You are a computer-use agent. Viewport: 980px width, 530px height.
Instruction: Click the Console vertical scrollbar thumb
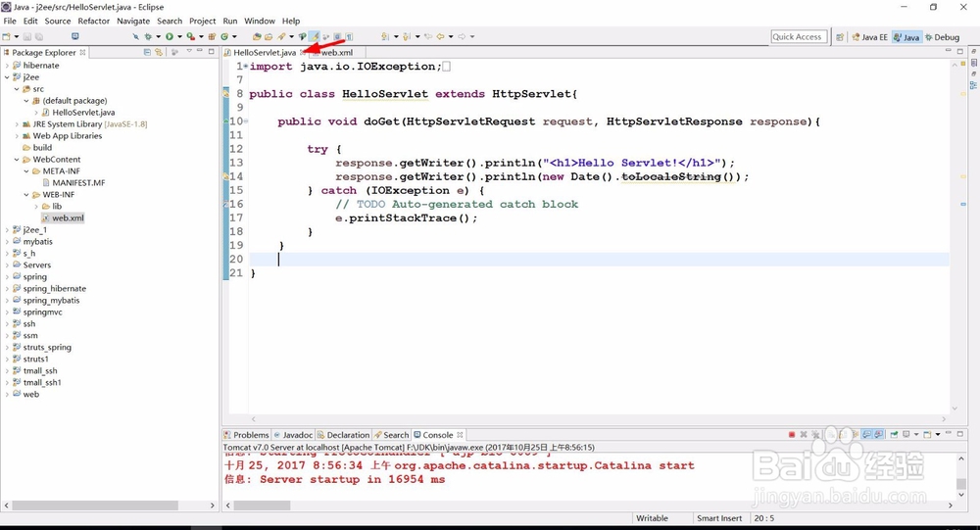coord(961,484)
